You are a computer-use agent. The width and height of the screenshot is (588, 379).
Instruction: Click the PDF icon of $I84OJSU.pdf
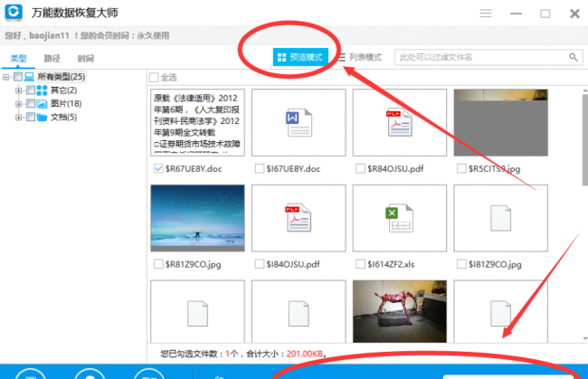tap(299, 218)
